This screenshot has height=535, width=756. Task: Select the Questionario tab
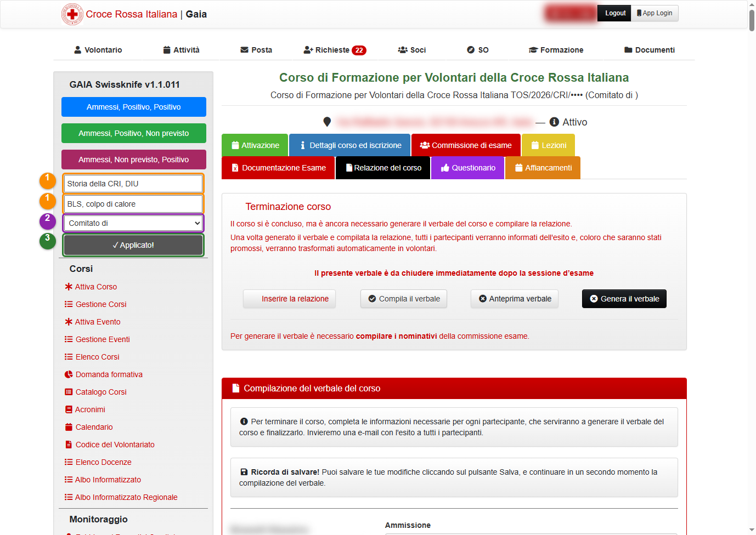click(x=468, y=168)
